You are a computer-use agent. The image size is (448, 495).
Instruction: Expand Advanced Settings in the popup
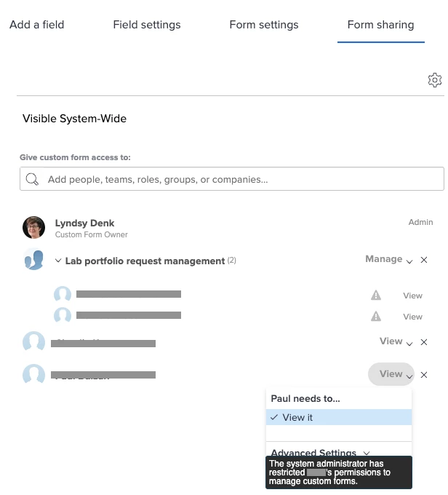point(320,452)
